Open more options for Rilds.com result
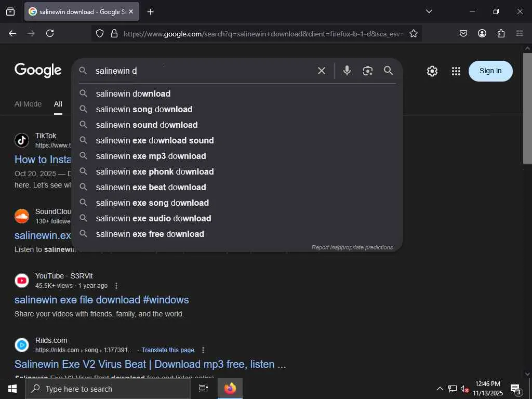Image resolution: width=532 pixels, height=399 pixels. pyautogui.click(x=203, y=350)
